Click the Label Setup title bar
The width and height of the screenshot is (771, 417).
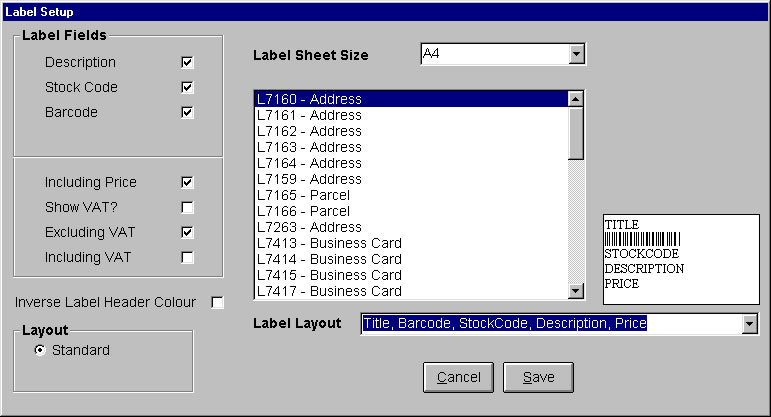click(x=386, y=12)
